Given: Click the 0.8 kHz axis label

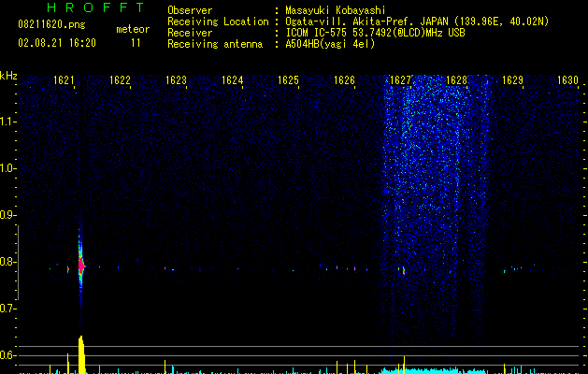Looking at the screenshot, I should 7,262.
